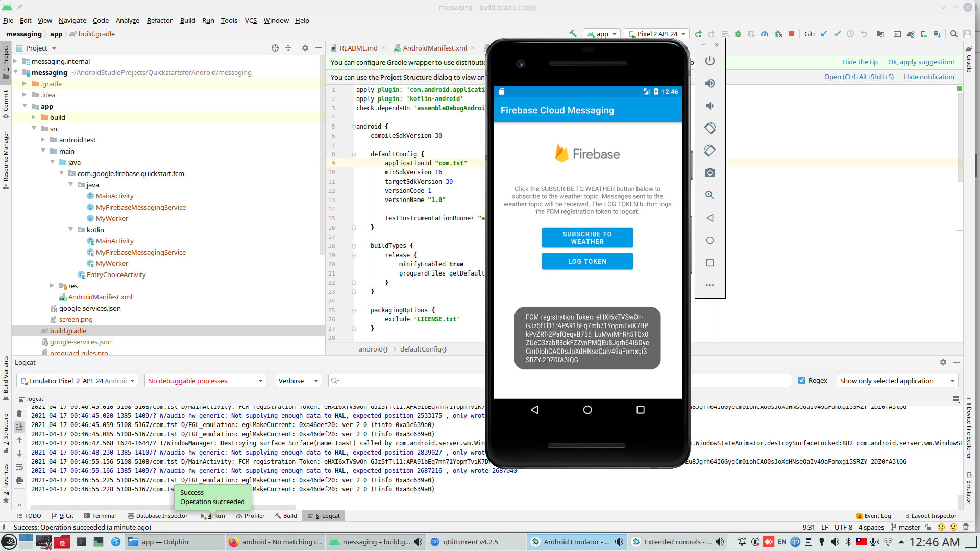The height and width of the screenshot is (551, 980).
Task: Click the Debug app bug icon
Action: point(738,34)
